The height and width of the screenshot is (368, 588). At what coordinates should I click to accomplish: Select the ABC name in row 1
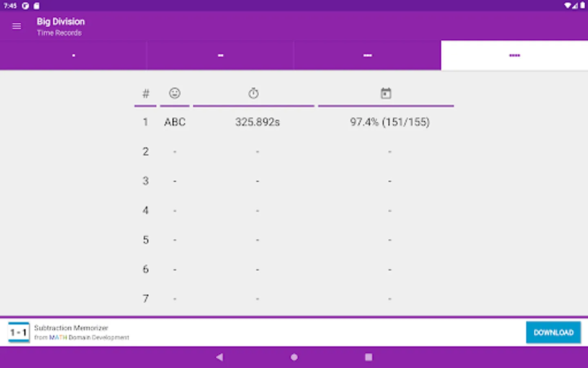click(x=175, y=122)
